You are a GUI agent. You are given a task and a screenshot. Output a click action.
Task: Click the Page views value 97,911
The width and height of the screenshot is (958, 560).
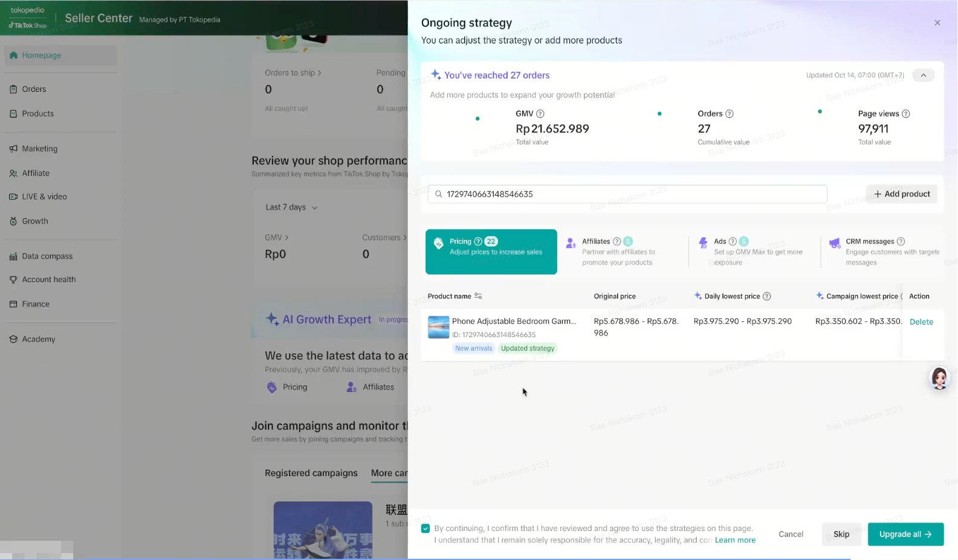pyautogui.click(x=873, y=129)
